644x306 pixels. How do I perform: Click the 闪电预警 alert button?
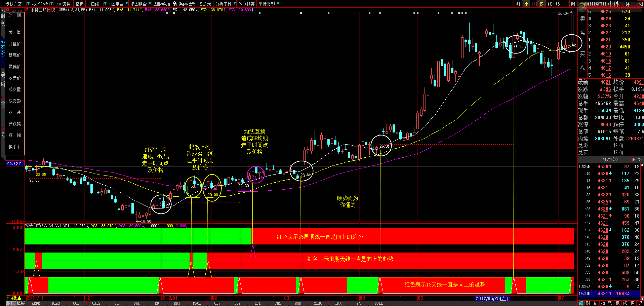click(247, 4)
